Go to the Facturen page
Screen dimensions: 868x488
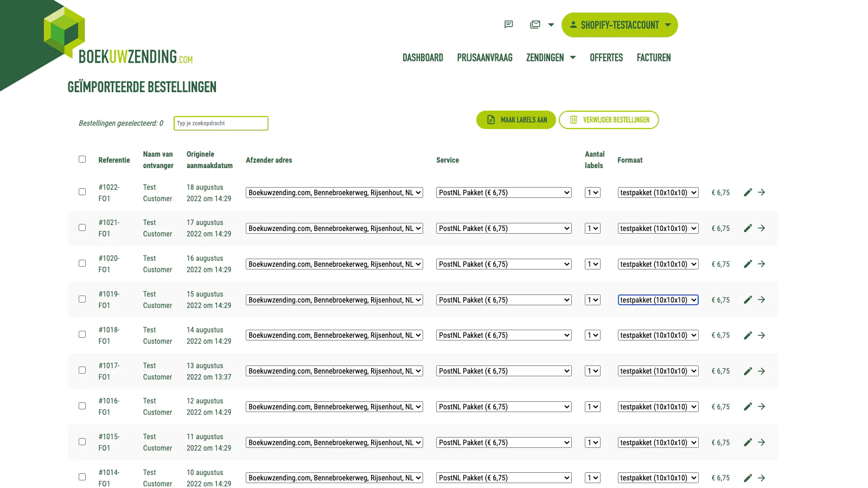coord(653,57)
